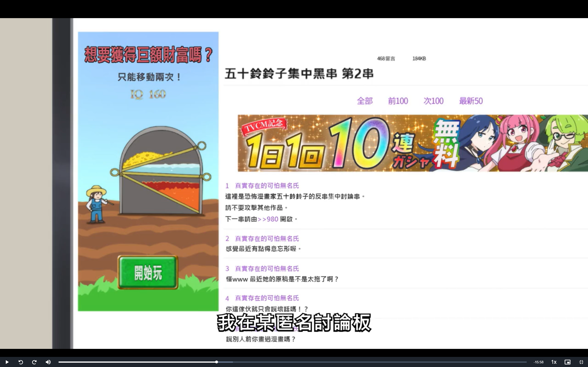Exit fullscreen using the corner icon

(581, 362)
